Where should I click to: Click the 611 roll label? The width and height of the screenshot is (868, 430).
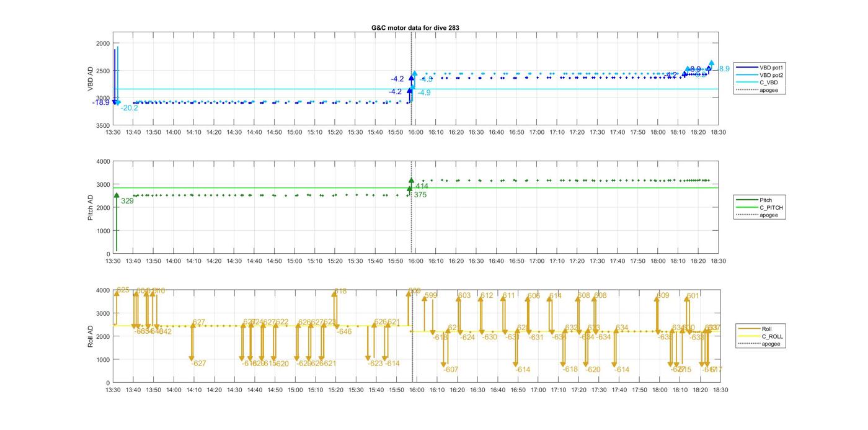(509, 296)
